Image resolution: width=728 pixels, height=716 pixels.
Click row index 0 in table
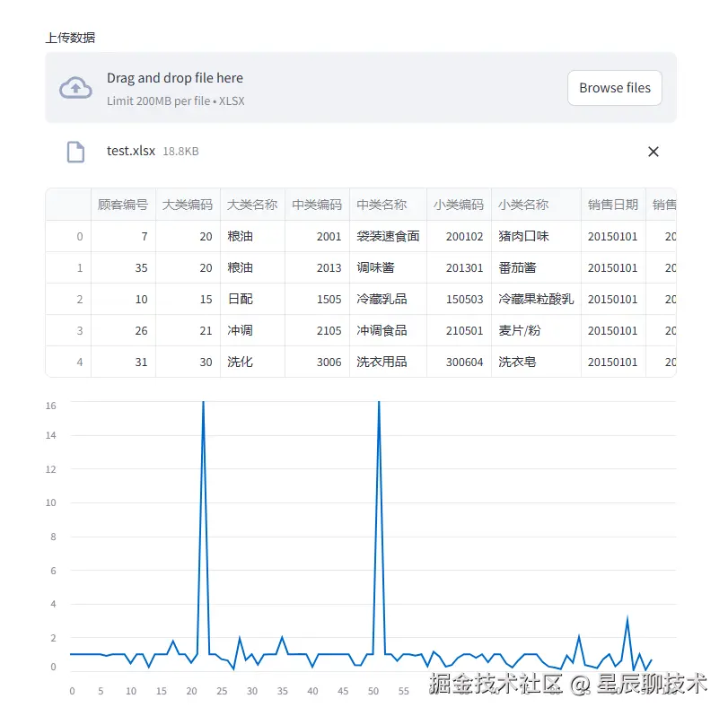click(68, 236)
